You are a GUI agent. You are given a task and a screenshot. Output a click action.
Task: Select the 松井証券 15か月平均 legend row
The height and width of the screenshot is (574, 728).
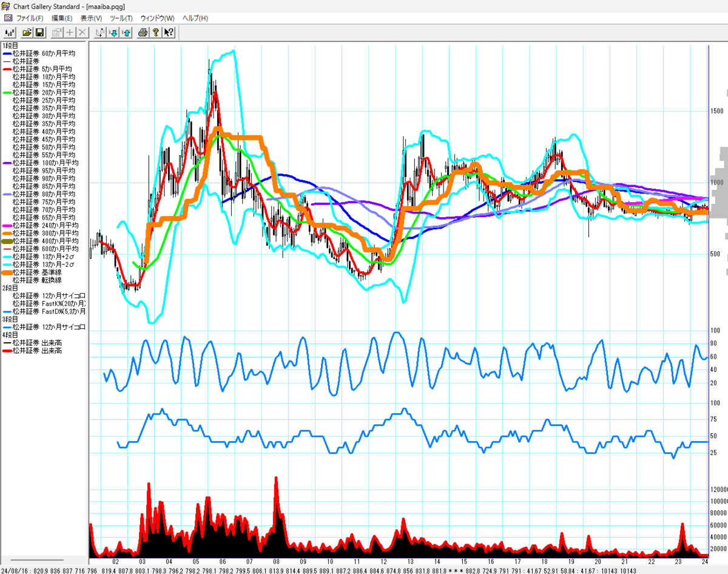pyautogui.click(x=44, y=85)
